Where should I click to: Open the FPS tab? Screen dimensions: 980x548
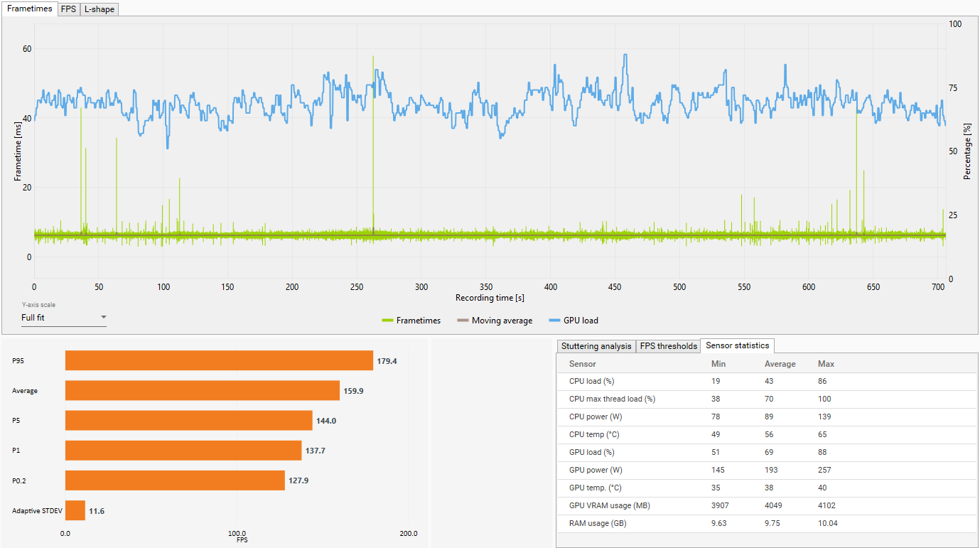pos(69,9)
